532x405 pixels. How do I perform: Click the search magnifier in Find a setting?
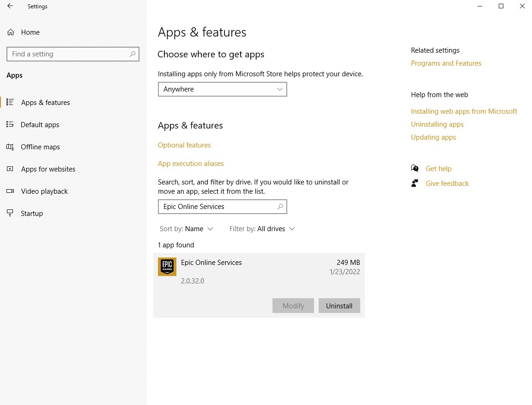click(133, 54)
